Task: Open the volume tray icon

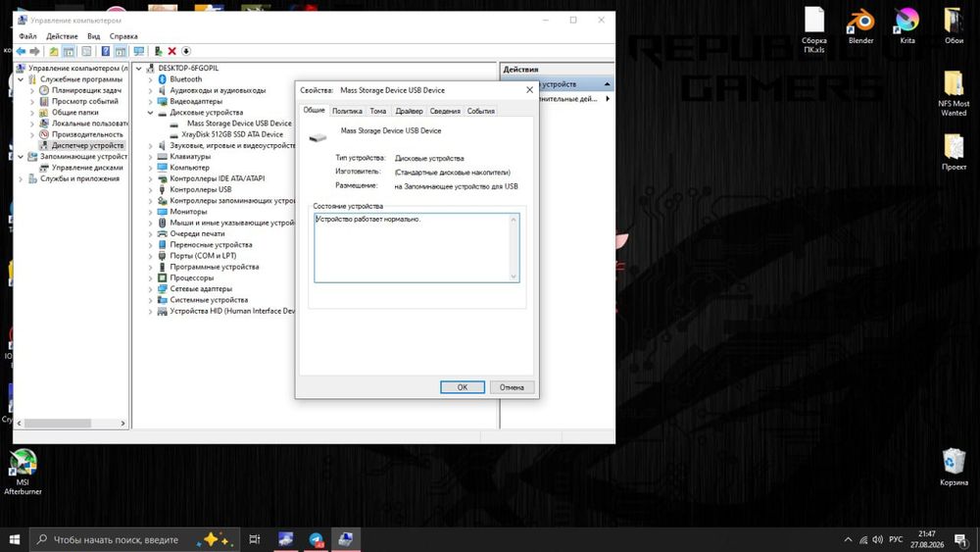Action: click(x=877, y=539)
